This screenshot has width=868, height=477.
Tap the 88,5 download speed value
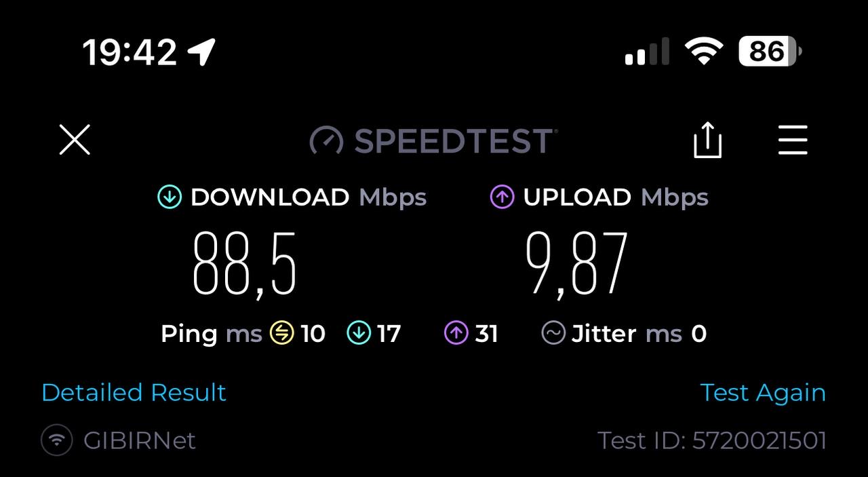click(245, 263)
